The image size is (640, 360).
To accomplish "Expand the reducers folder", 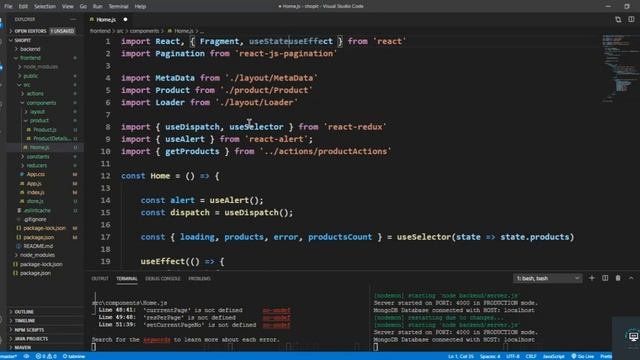I will click(37, 165).
